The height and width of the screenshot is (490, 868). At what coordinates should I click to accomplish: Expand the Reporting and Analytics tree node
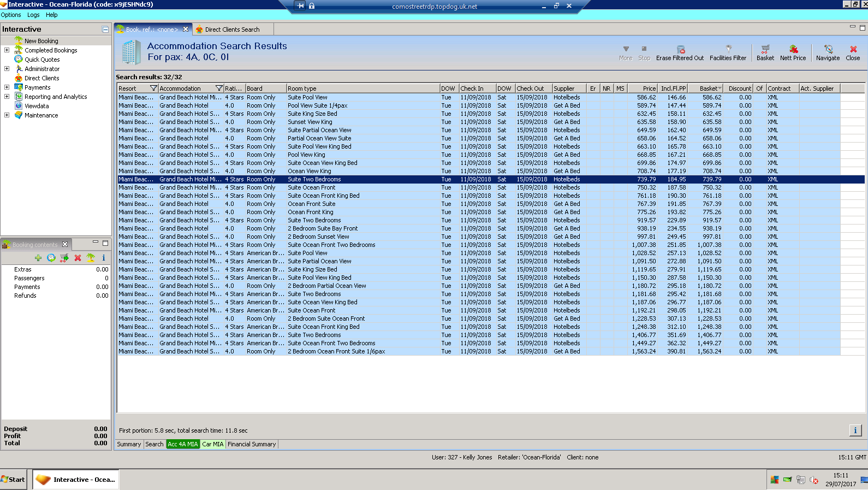(x=7, y=96)
